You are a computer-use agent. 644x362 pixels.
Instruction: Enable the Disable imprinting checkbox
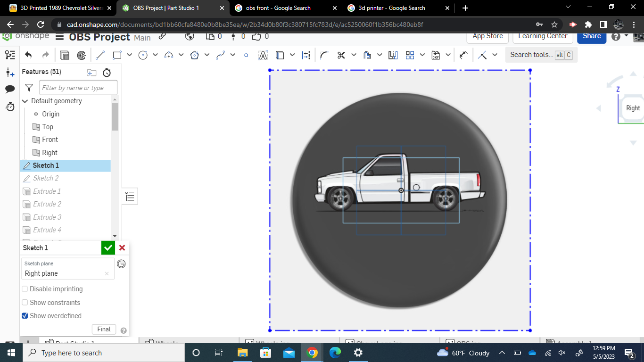[x=25, y=289]
